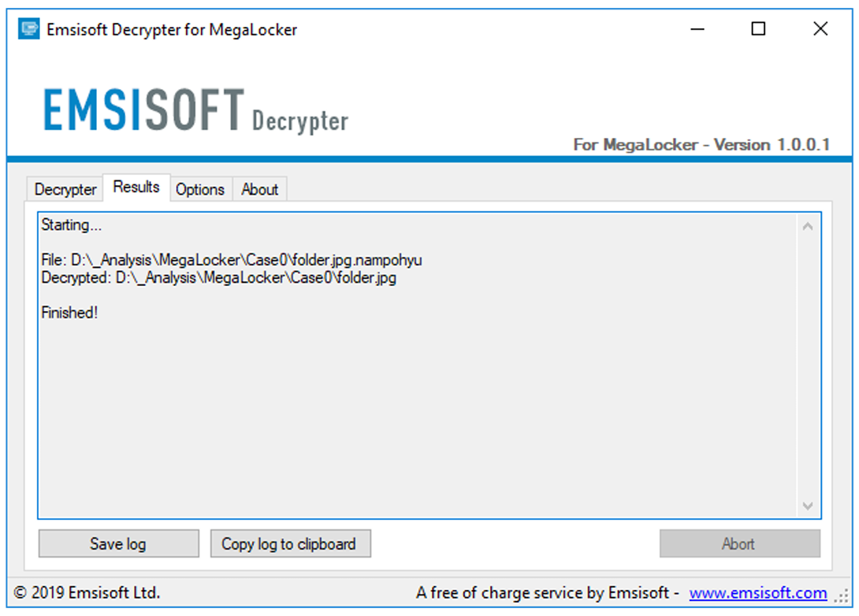
Task: Minimize the Emsisoft Decrypter window
Action: (x=697, y=28)
